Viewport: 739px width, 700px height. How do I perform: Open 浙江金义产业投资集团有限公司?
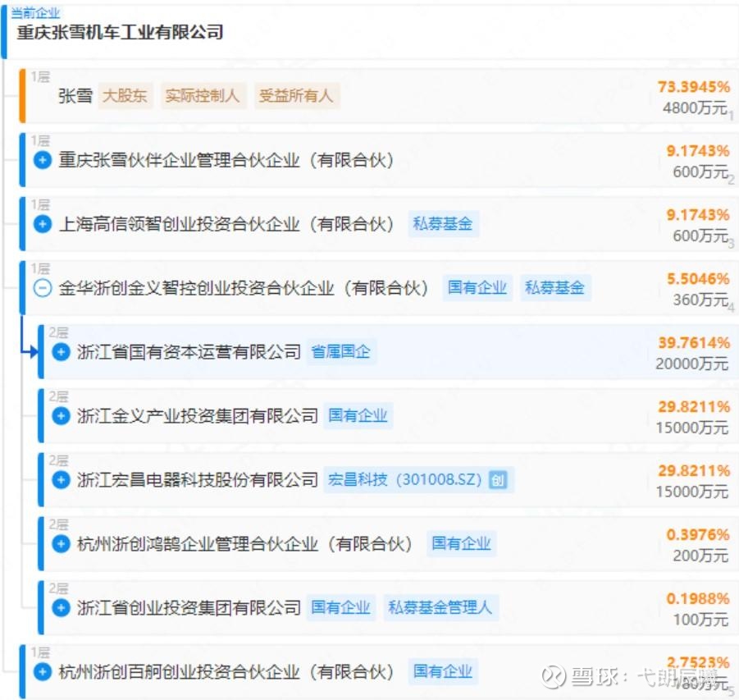[198, 416]
